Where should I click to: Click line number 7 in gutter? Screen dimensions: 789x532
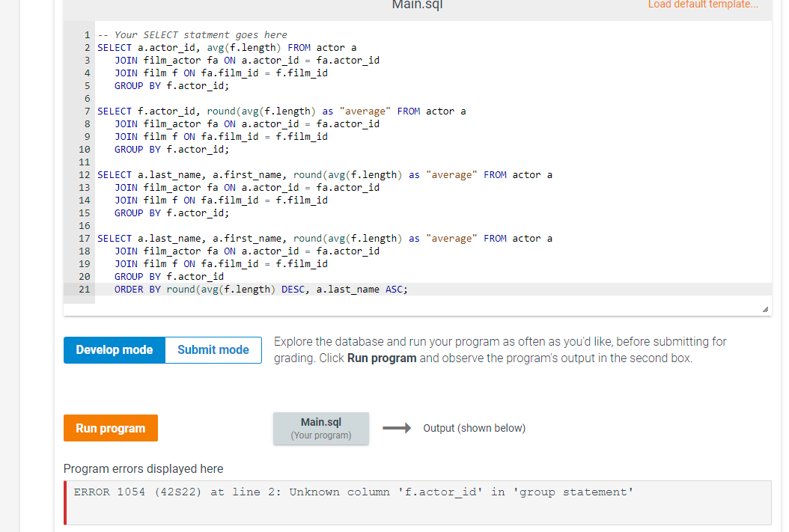[87, 111]
